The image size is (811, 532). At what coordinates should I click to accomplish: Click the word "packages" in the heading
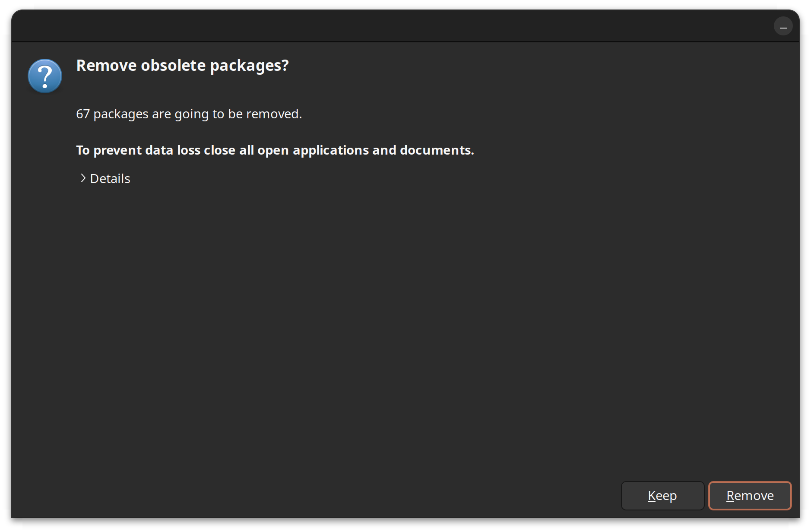(249, 66)
